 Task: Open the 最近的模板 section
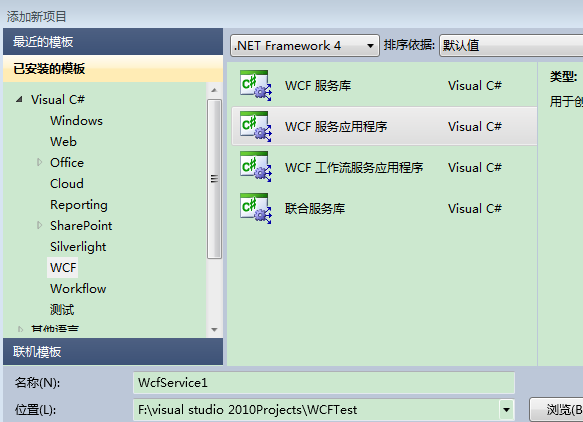tap(113, 42)
